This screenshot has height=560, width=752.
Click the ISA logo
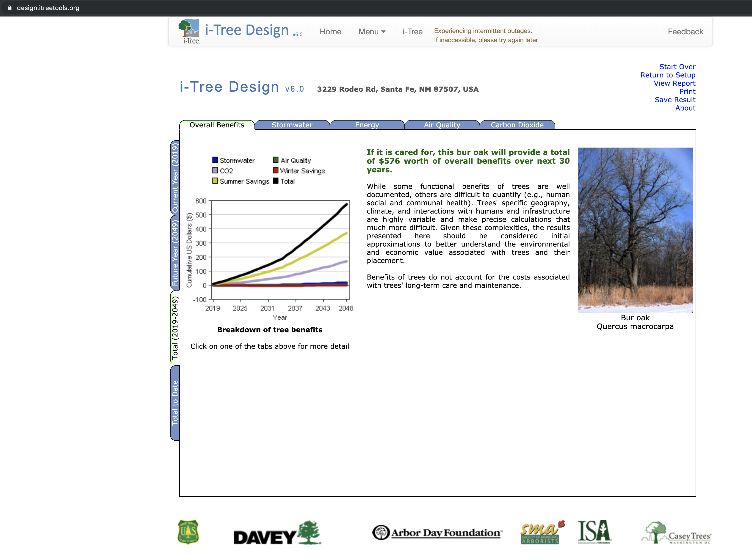(594, 532)
